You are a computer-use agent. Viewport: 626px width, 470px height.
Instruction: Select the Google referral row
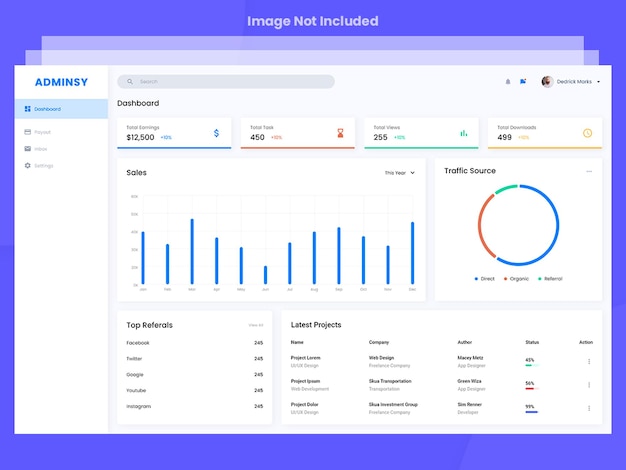point(195,375)
